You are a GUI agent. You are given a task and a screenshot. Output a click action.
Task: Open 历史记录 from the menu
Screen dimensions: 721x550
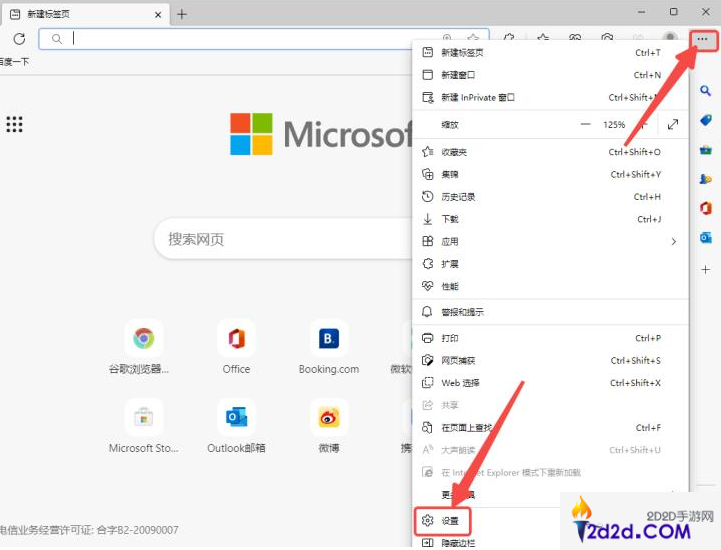[x=550, y=197]
